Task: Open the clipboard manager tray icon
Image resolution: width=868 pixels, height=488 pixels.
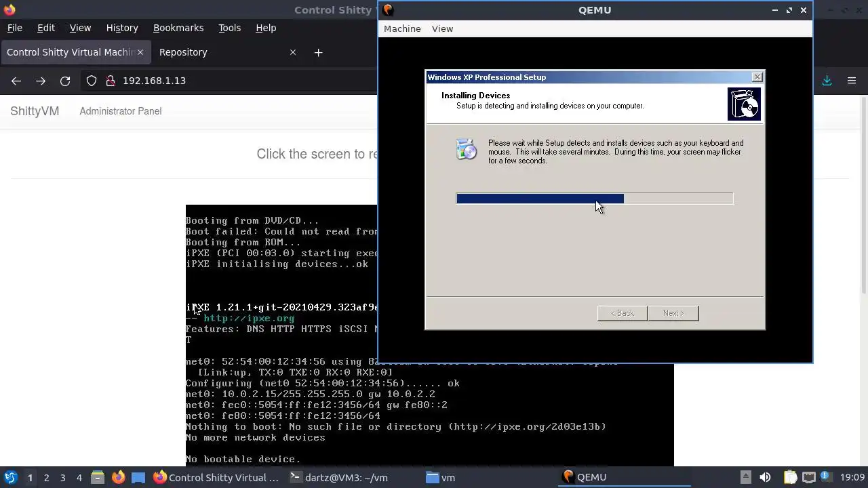Action: point(790,477)
